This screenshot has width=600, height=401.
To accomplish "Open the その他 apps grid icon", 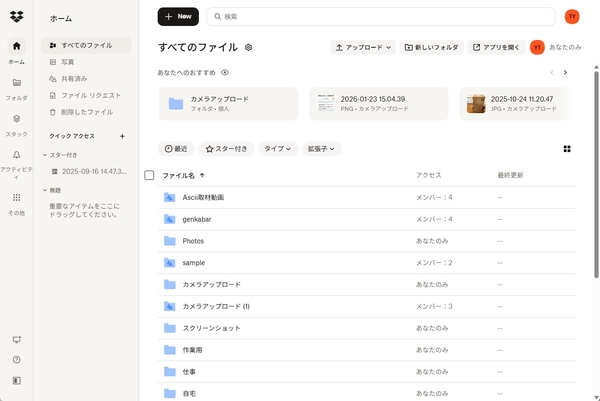I will click(16, 198).
